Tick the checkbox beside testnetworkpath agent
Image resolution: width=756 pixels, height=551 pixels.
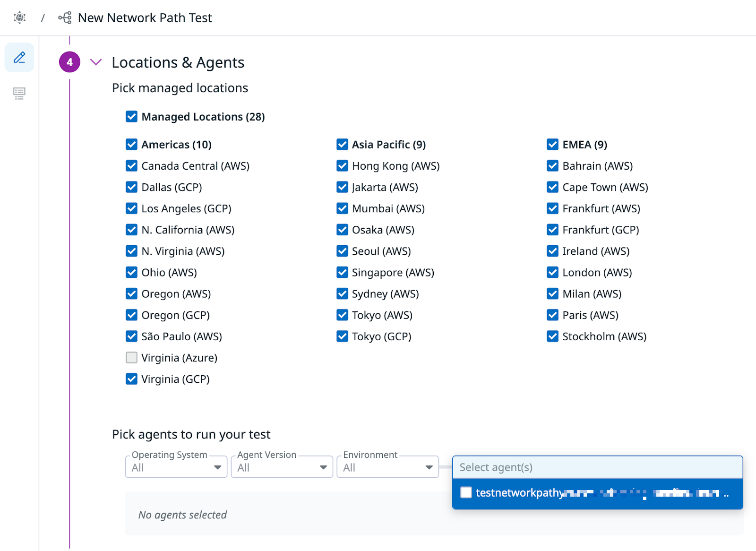(466, 493)
